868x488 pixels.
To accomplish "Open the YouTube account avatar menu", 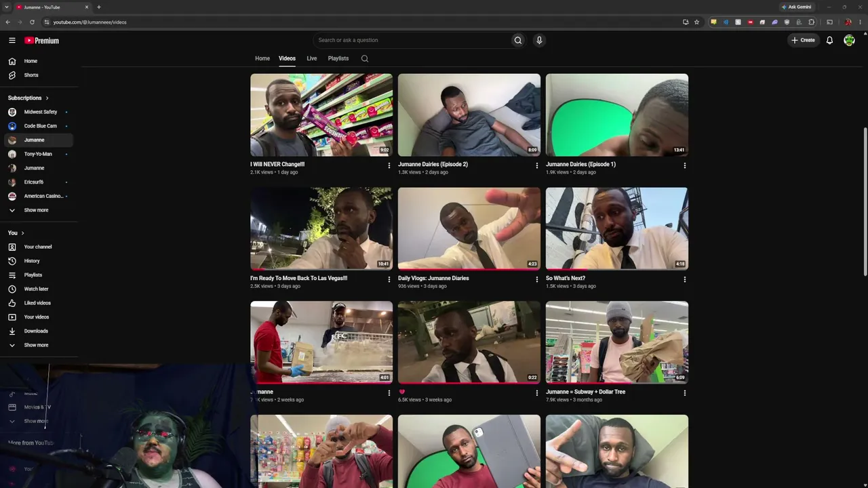I will point(849,41).
